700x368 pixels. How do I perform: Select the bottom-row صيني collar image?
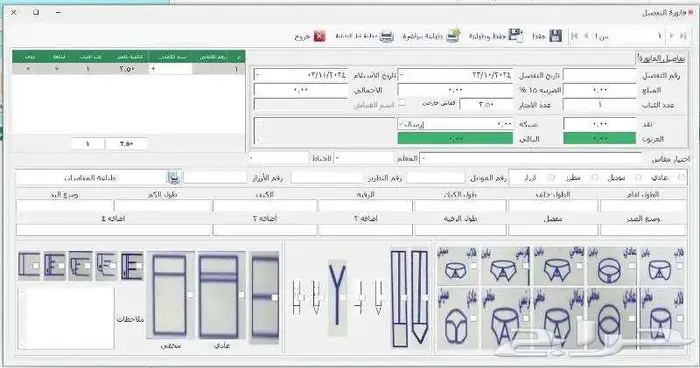coord(457,318)
